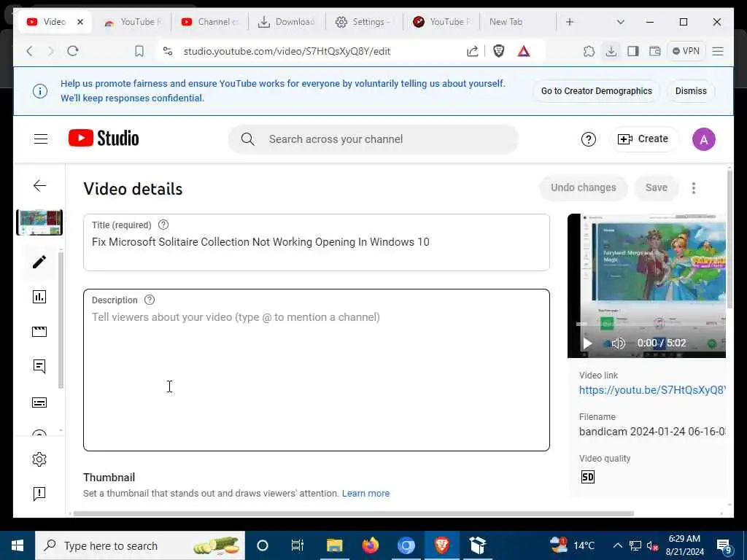
Task: Click into the Description text box
Action: (x=317, y=370)
